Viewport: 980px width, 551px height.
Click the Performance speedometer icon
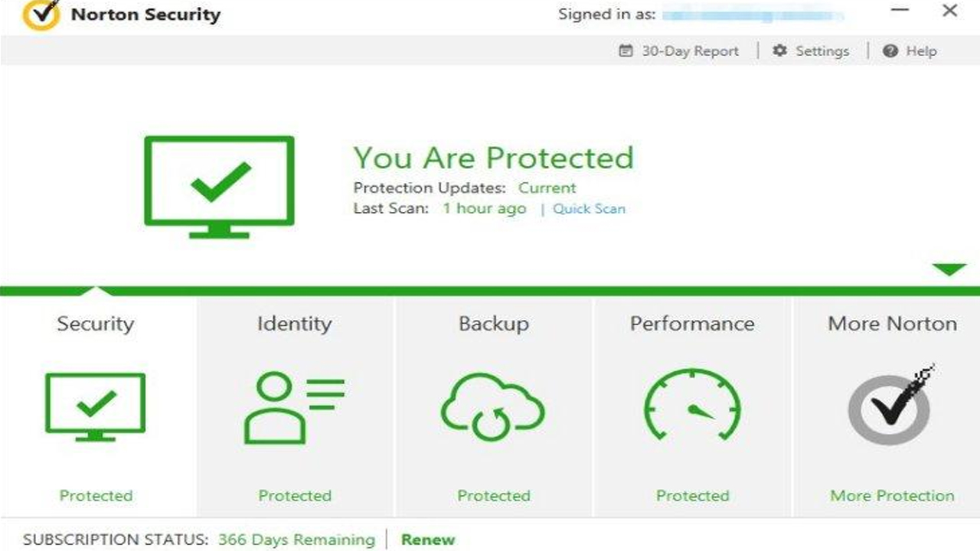click(692, 406)
